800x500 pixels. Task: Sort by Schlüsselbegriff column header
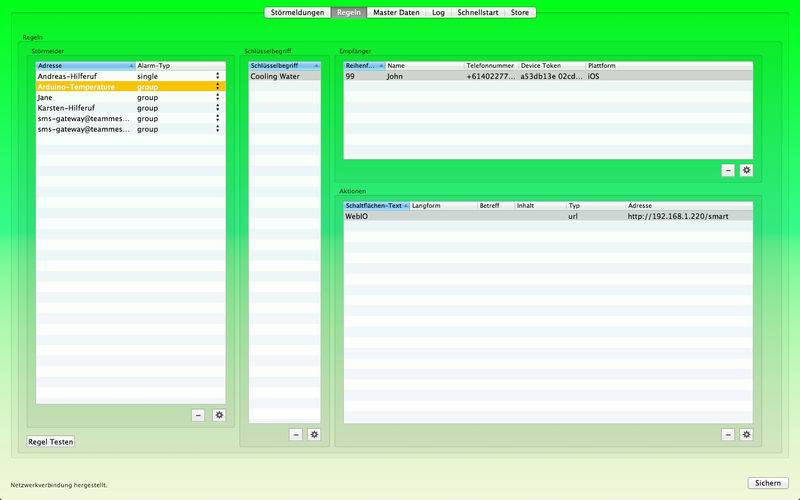tap(285, 66)
